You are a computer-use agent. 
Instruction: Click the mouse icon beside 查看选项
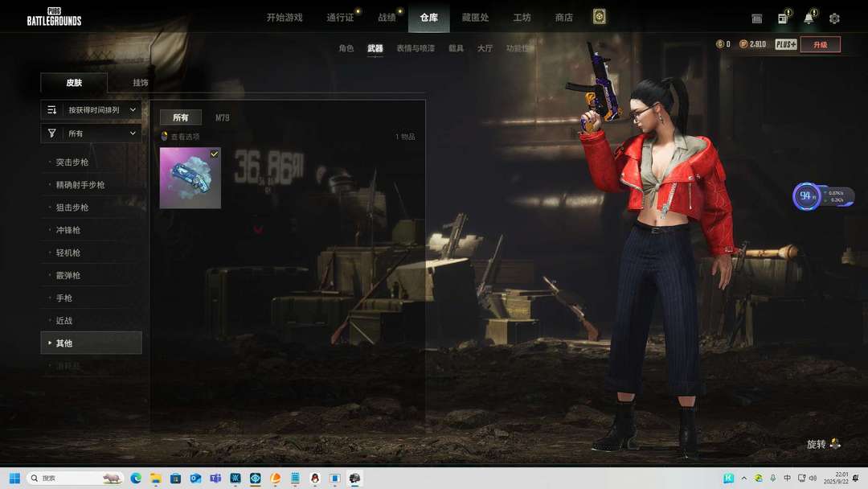164,136
